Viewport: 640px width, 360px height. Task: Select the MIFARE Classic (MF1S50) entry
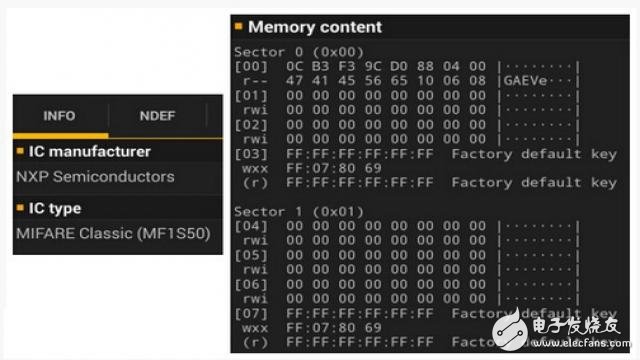tap(113, 233)
